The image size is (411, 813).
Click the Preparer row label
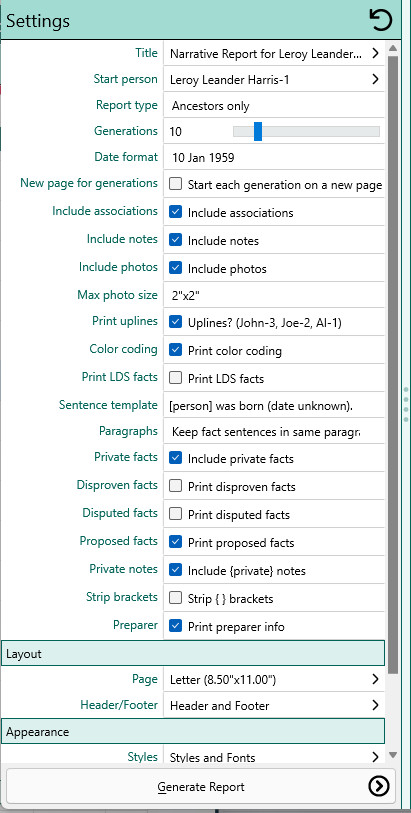[x=135, y=625]
